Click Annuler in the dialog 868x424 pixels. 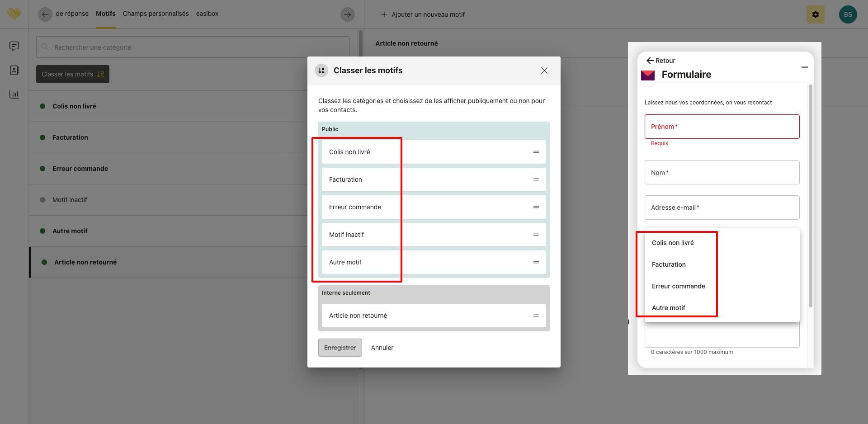tap(382, 348)
